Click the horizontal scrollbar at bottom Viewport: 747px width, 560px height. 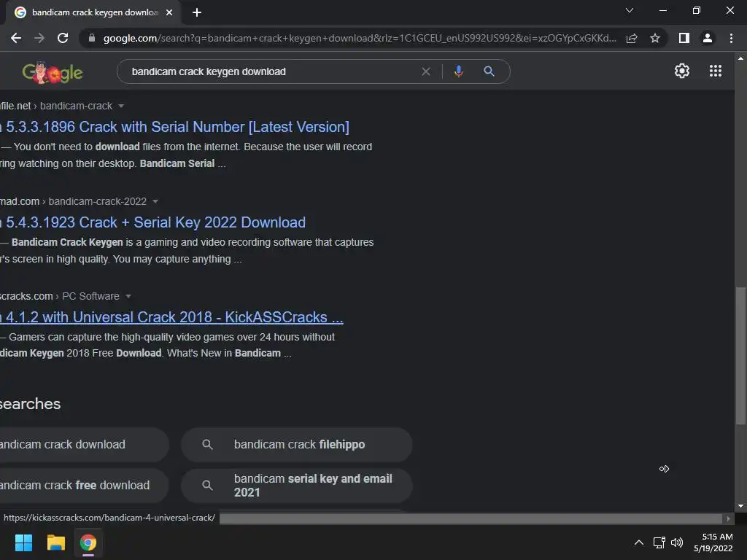(471, 518)
